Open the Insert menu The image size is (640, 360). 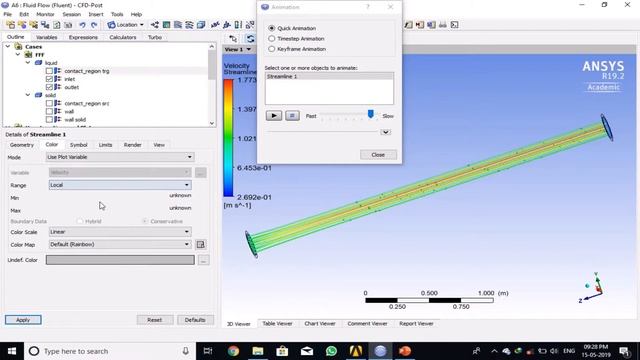click(96, 14)
